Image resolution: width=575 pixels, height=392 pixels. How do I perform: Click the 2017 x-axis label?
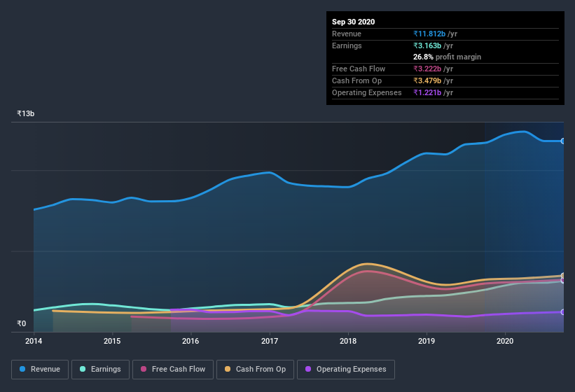[270, 341]
